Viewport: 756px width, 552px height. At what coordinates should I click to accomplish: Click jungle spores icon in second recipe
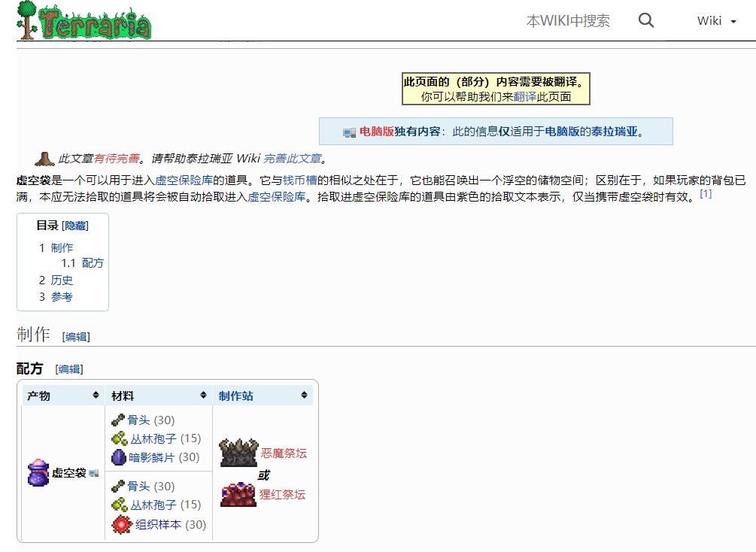click(120, 505)
